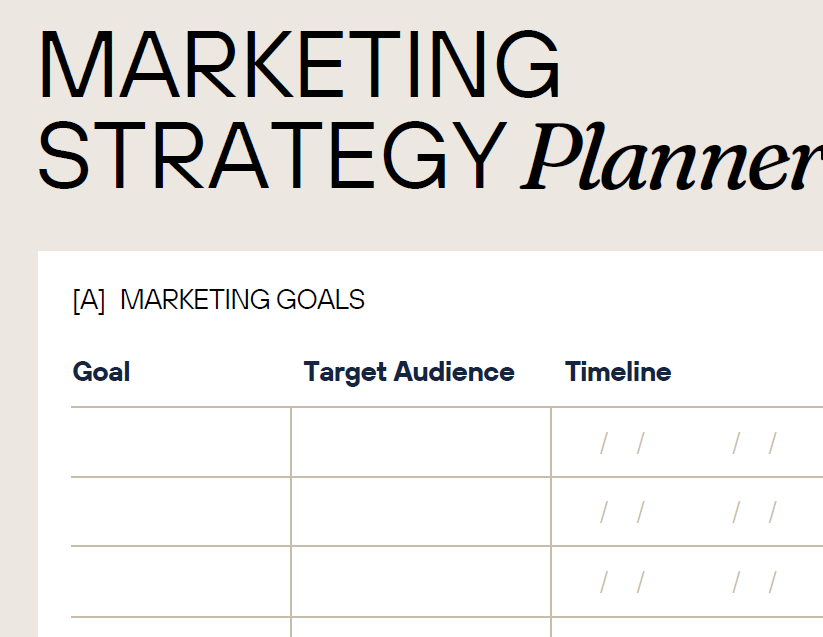The image size is (823, 637).
Task: Click first row Timeline start date field
Action: coord(622,443)
